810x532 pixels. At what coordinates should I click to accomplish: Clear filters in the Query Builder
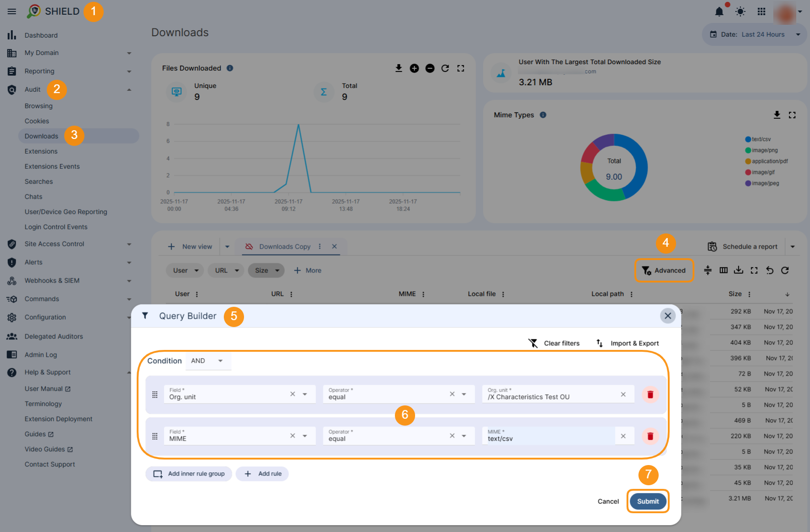(x=554, y=343)
